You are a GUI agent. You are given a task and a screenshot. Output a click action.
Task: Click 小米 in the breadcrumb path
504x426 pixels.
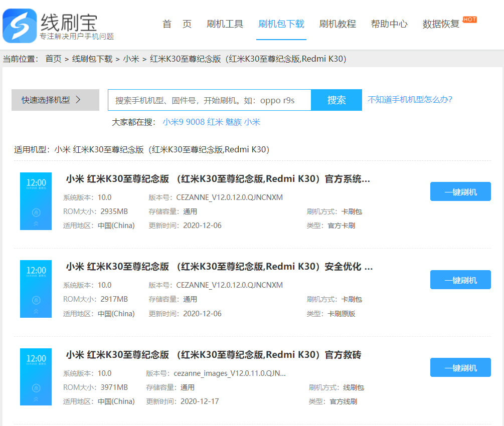[131, 59]
